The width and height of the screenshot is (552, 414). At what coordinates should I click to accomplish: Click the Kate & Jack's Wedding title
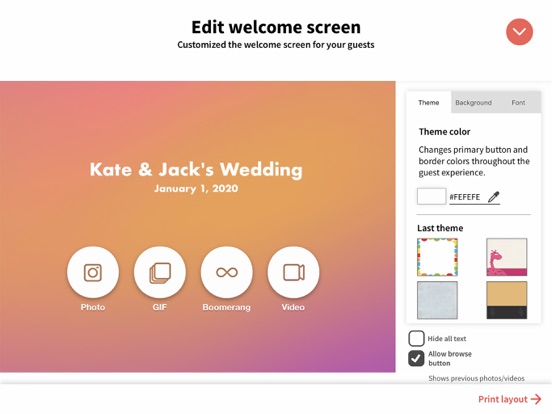point(196,169)
